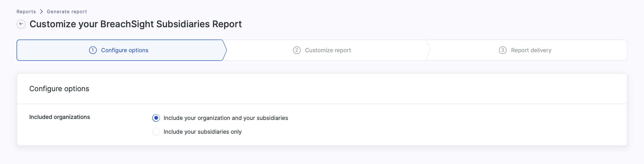Select the organization and subsidiaries radio button
The image size is (644, 164).
pos(156,118)
